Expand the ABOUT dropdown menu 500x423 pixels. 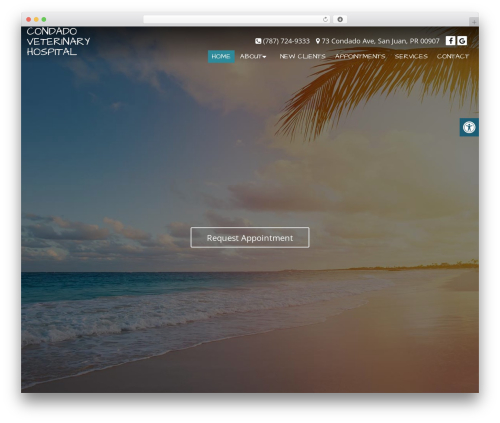pos(253,56)
